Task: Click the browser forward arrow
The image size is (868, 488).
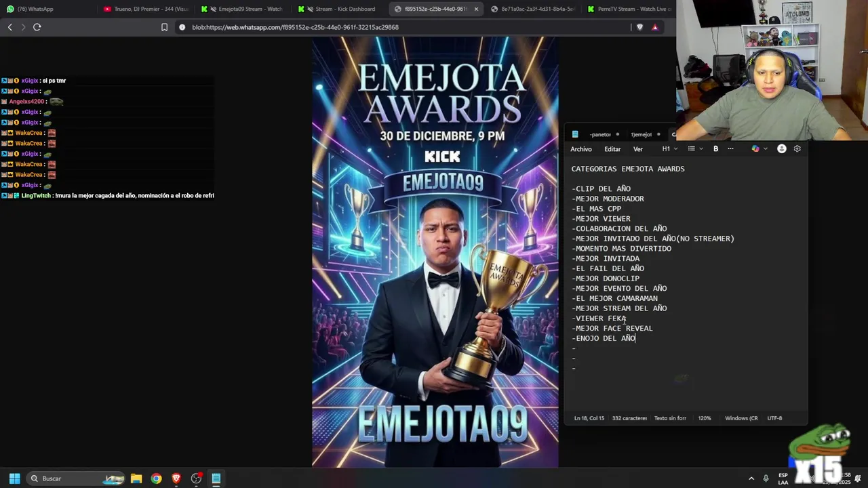Action: point(23,27)
